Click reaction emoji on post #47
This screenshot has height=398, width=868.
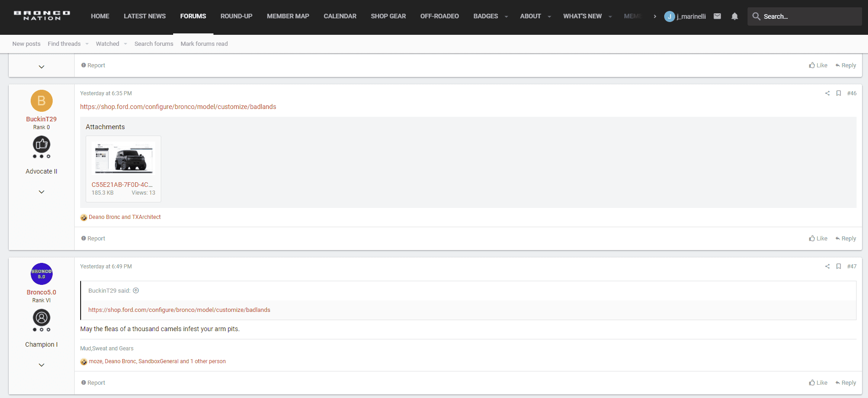pos(84,362)
